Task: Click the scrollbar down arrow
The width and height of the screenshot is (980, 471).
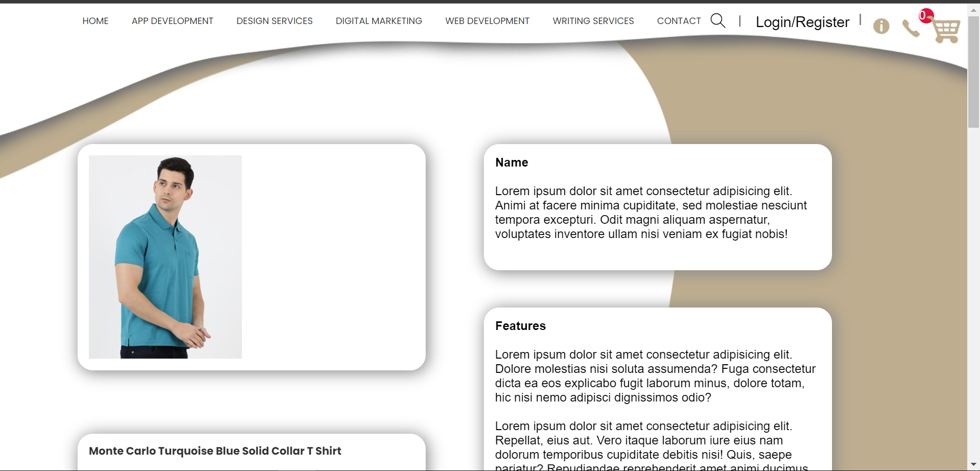Action: click(974, 465)
